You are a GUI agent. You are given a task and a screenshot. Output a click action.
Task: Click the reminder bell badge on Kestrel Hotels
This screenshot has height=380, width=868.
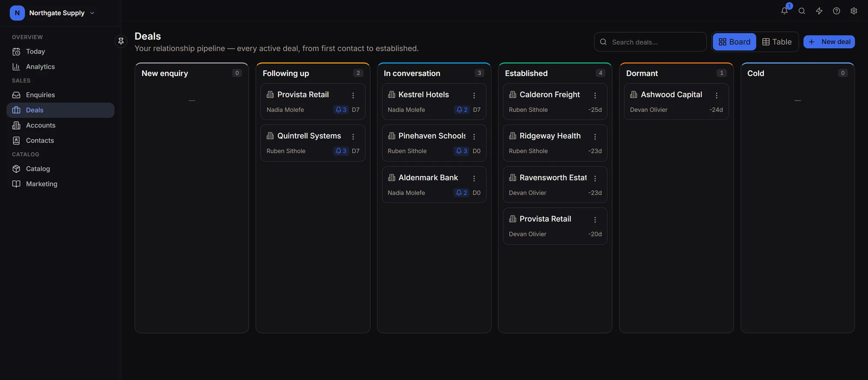(x=462, y=110)
